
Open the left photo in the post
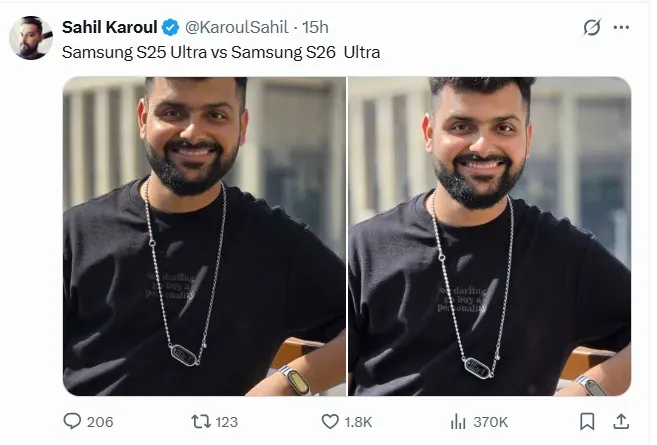tap(204, 237)
